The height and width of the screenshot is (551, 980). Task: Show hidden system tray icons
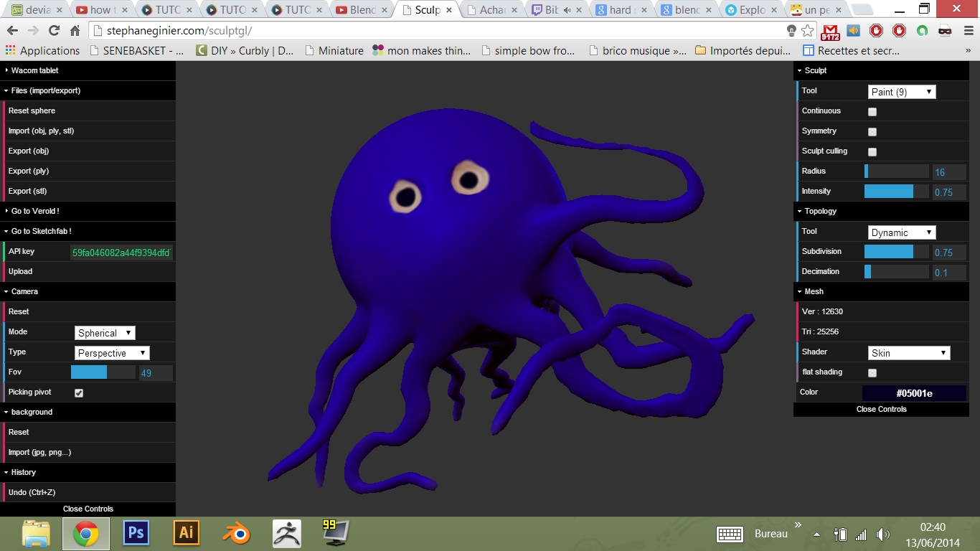(x=816, y=534)
